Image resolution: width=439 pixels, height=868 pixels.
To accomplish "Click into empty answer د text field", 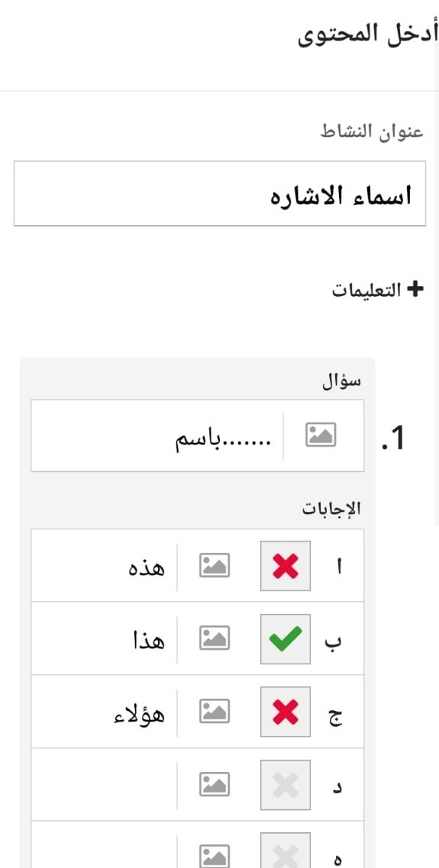I will (105, 785).
